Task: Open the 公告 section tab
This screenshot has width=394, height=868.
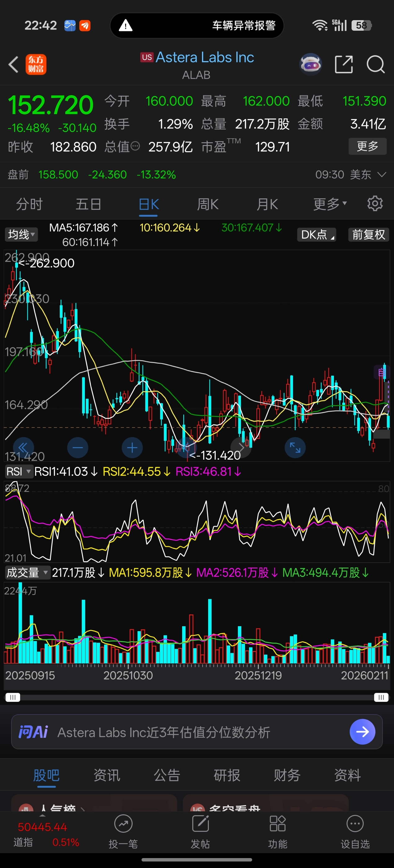Action: 167,775
